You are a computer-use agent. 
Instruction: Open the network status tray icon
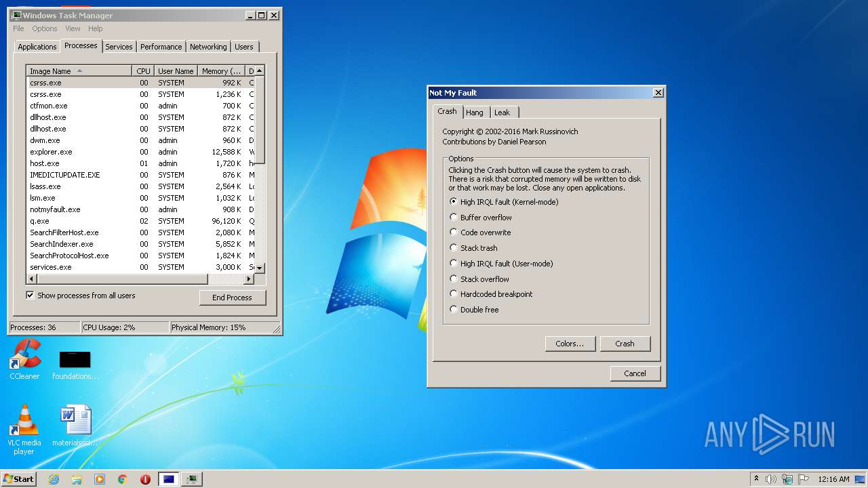coord(787,479)
